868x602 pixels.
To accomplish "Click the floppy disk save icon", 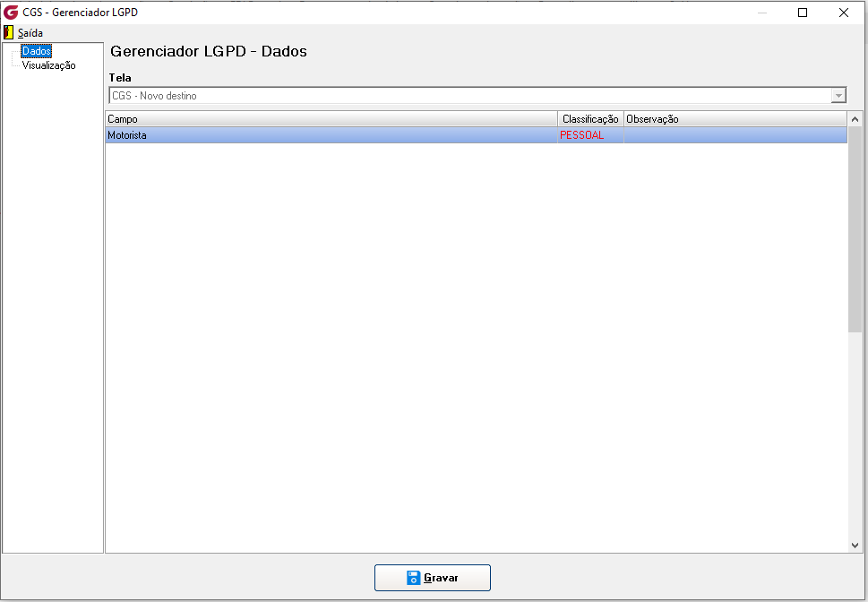I will [x=414, y=578].
